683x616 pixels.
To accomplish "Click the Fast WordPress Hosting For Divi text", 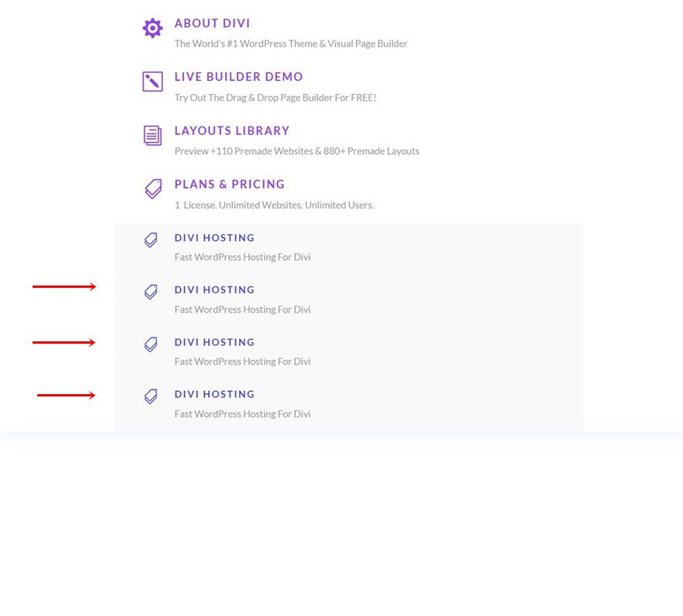I will click(x=242, y=257).
